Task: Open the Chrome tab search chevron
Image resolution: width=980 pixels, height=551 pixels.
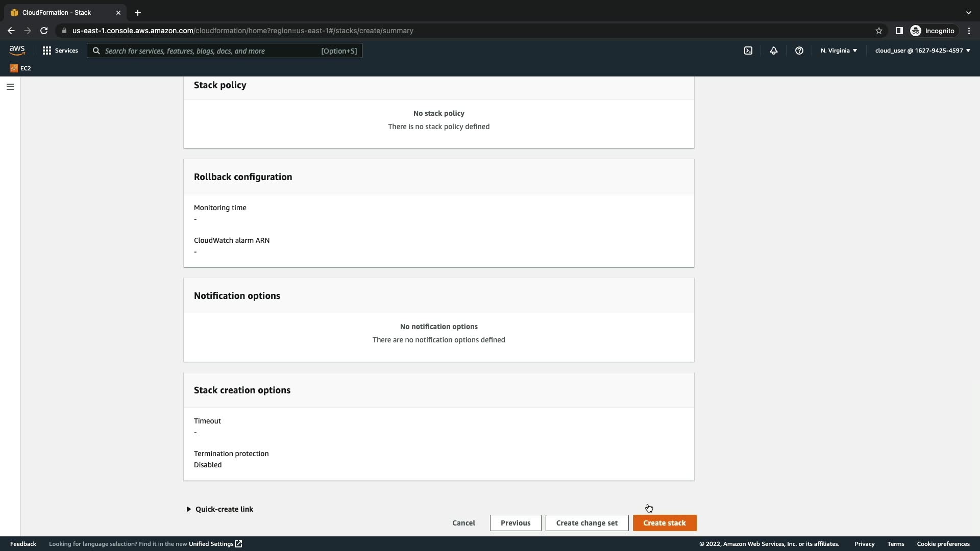Action: pos(968,12)
